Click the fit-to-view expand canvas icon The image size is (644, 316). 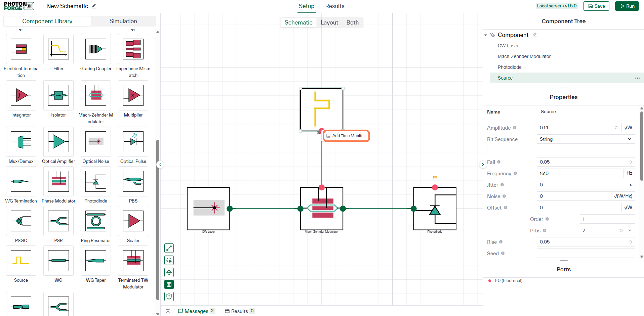pos(169,248)
